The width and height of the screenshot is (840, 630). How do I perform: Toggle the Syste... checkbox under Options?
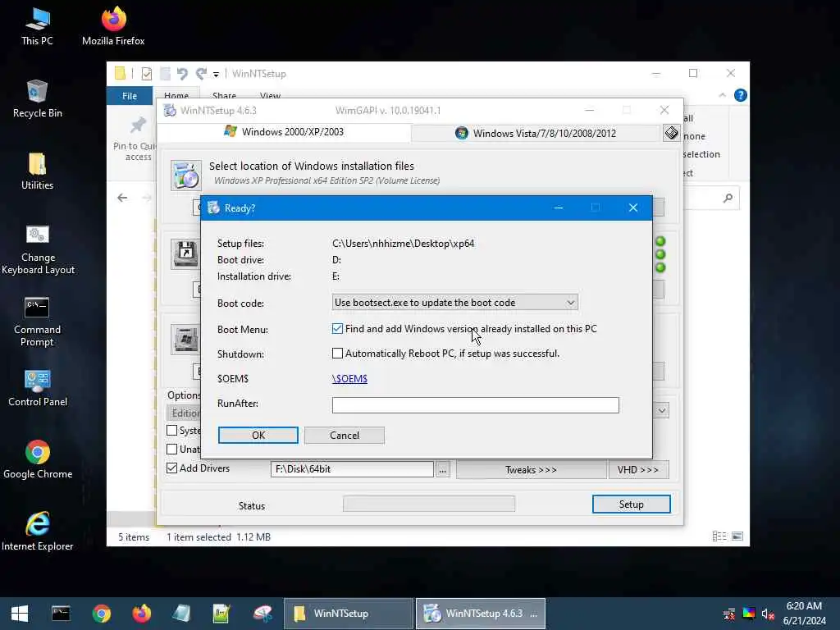(x=172, y=430)
